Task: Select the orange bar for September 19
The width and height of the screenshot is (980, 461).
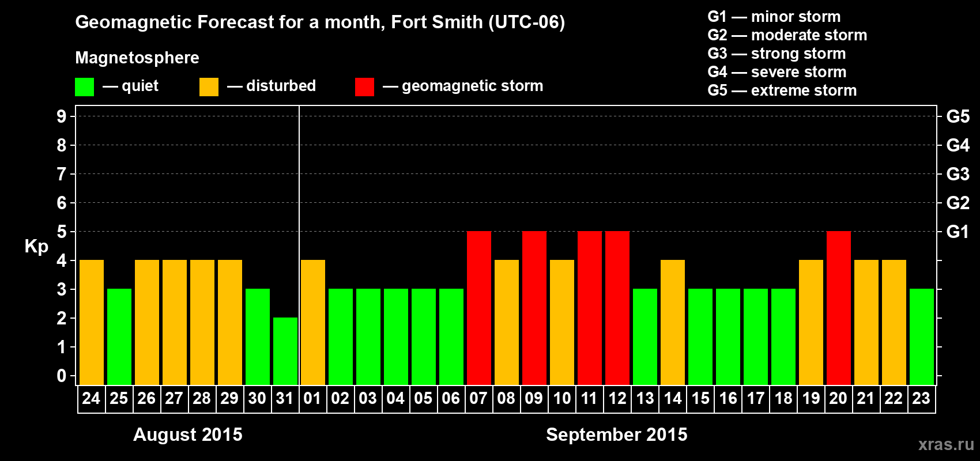Action: [811, 323]
